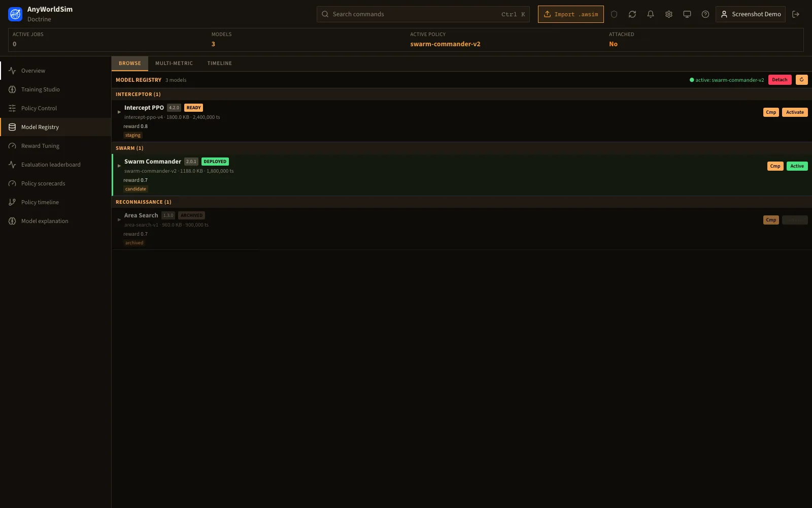This screenshot has width=812, height=508.
Task: Click the red Detach button
Action: (780, 80)
